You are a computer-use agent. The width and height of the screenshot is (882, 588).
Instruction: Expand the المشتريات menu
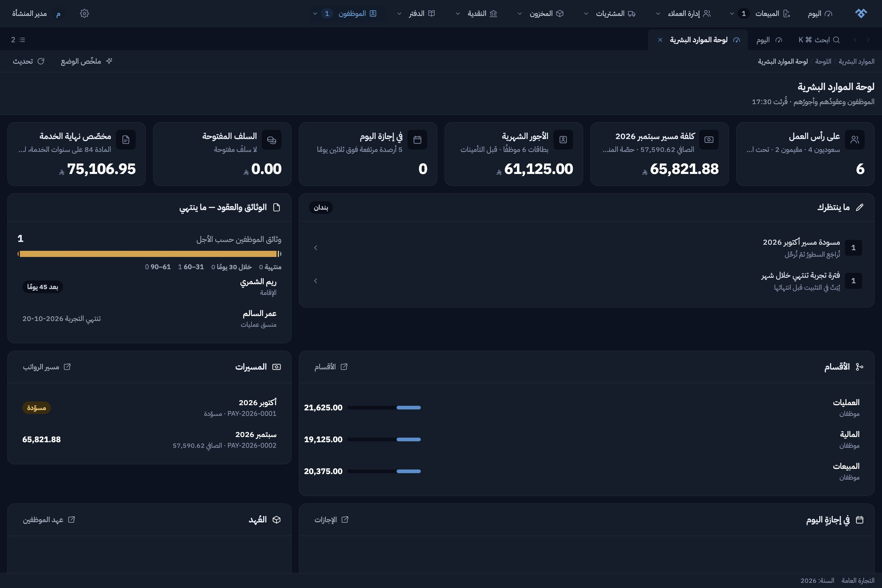tap(610, 13)
